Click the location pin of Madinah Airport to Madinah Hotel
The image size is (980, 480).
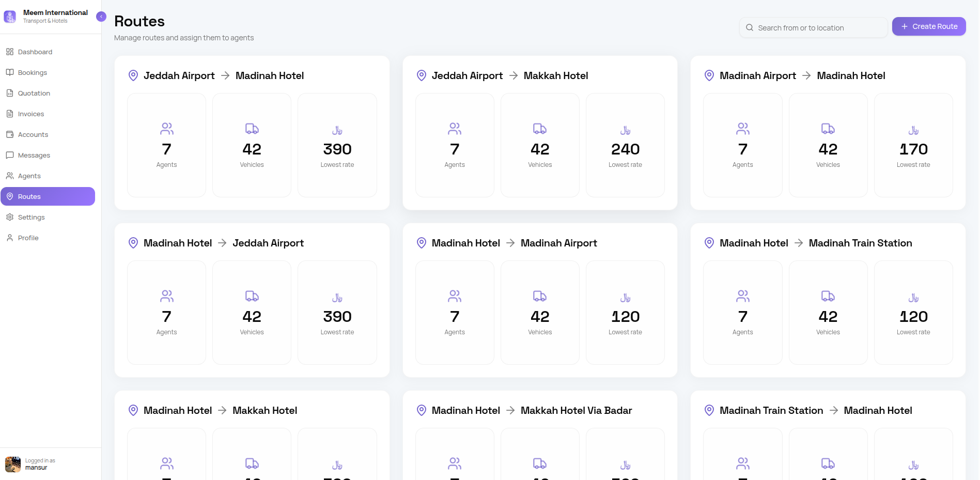pos(709,75)
